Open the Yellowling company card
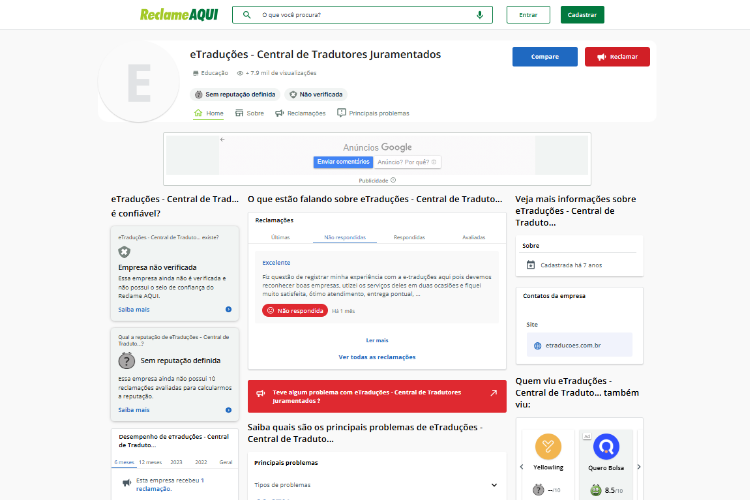The image size is (750, 500). tap(548, 465)
